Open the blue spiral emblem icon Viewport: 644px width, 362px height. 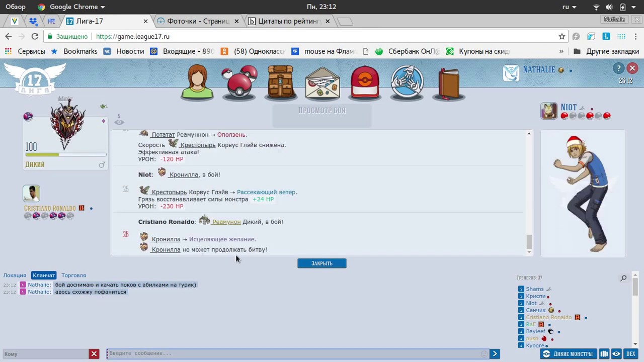tap(407, 82)
